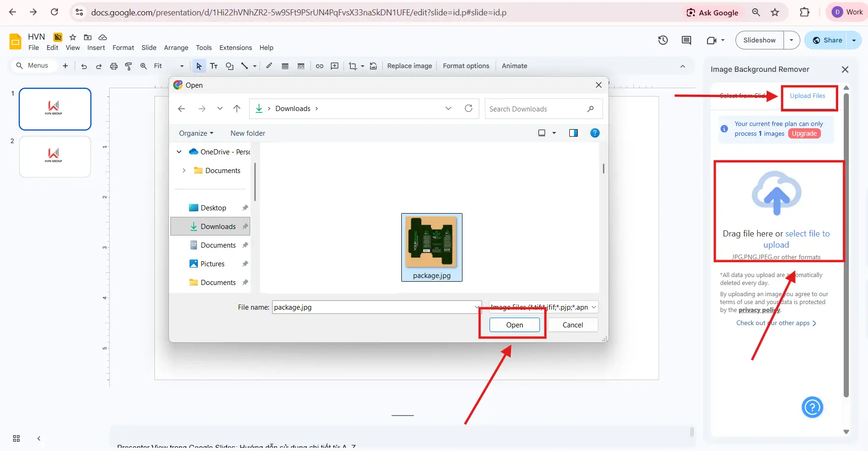The image size is (868, 451).
Task: Toggle the preview pane button
Action: point(574,133)
